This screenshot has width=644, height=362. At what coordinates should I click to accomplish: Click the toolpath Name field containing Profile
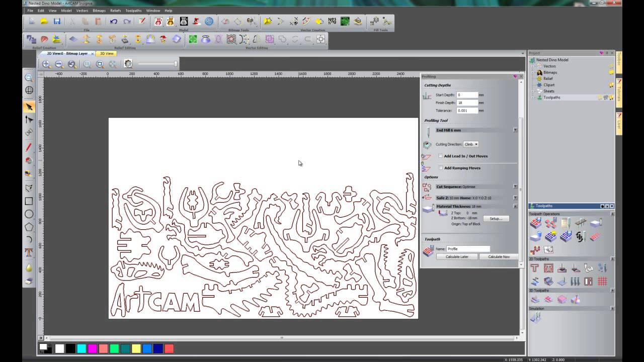click(468, 249)
